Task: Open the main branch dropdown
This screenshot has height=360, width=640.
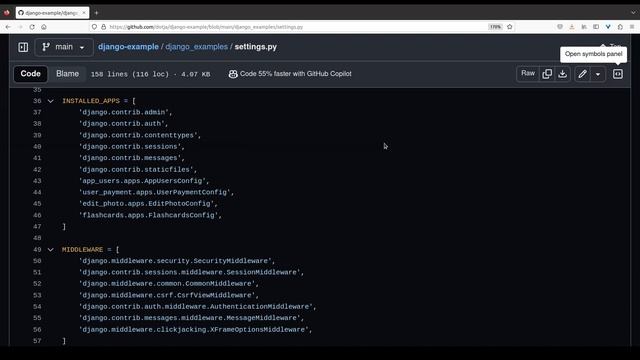Action: tap(64, 47)
